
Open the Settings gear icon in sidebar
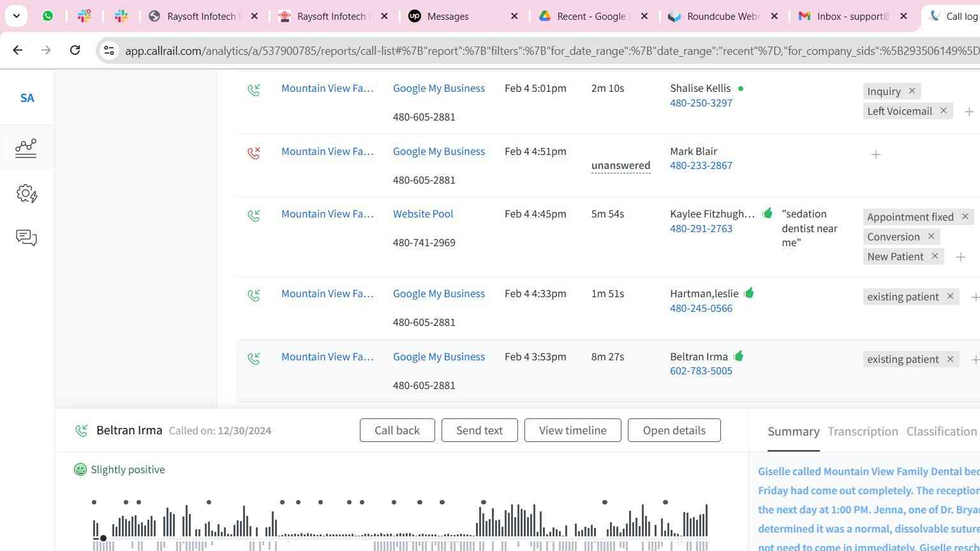(26, 193)
